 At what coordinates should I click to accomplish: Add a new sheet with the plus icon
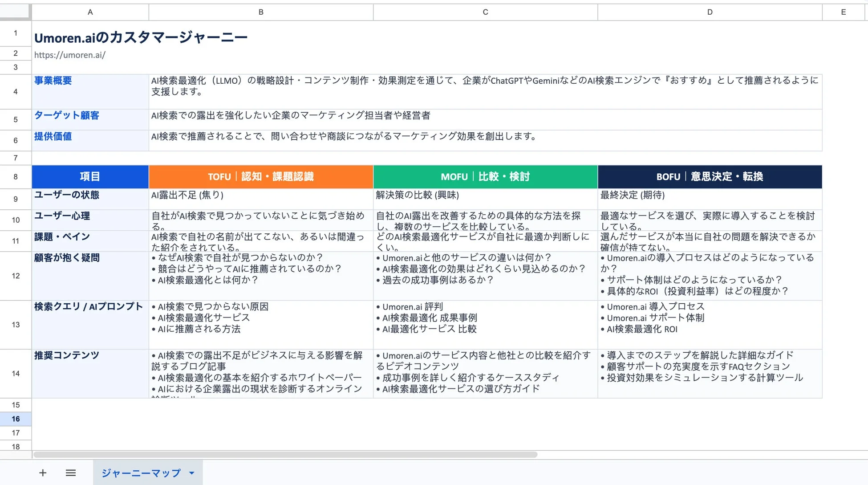point(43,473)
